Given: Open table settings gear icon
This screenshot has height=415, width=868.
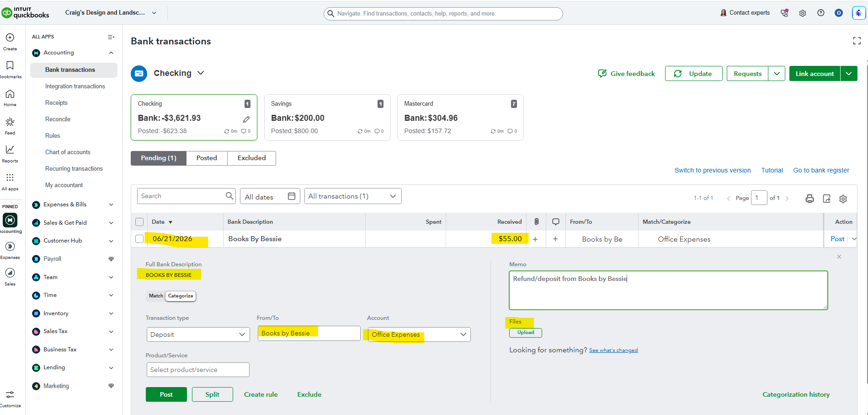Looking at the screenshot, I should [x=843, y=199].
